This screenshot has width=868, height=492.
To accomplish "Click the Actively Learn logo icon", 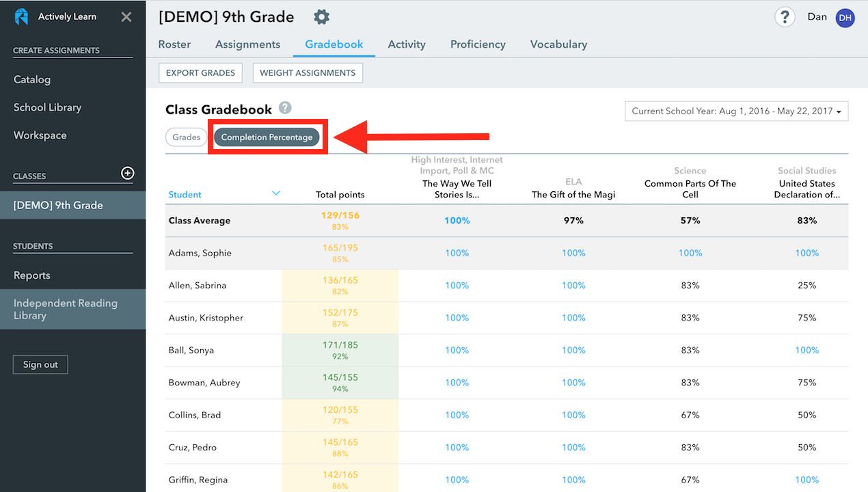I will (21, 16).
